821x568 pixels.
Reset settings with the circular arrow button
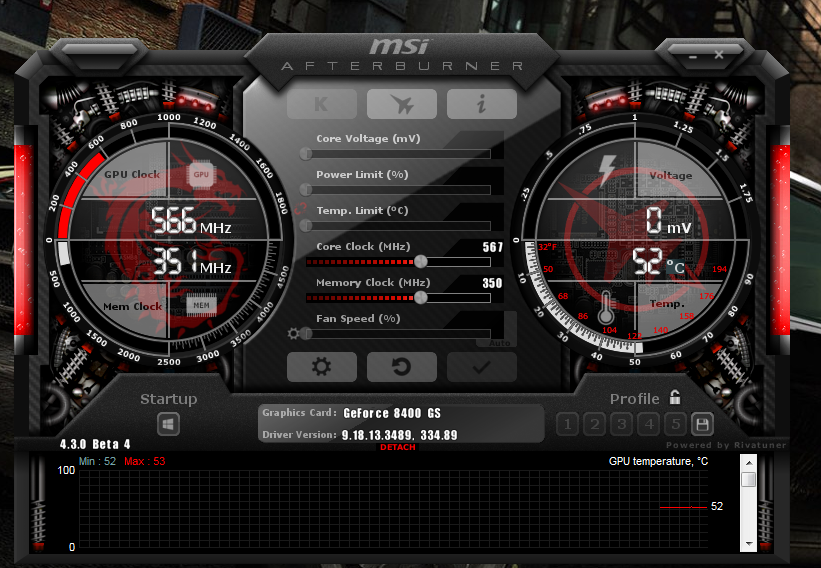pos(402,366)
